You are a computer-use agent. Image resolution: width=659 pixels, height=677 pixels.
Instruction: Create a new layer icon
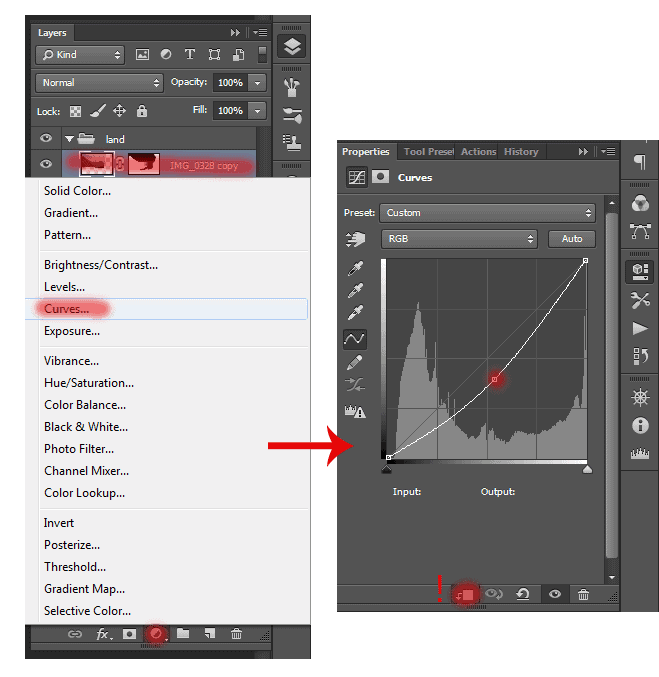[x=210, y=634]
